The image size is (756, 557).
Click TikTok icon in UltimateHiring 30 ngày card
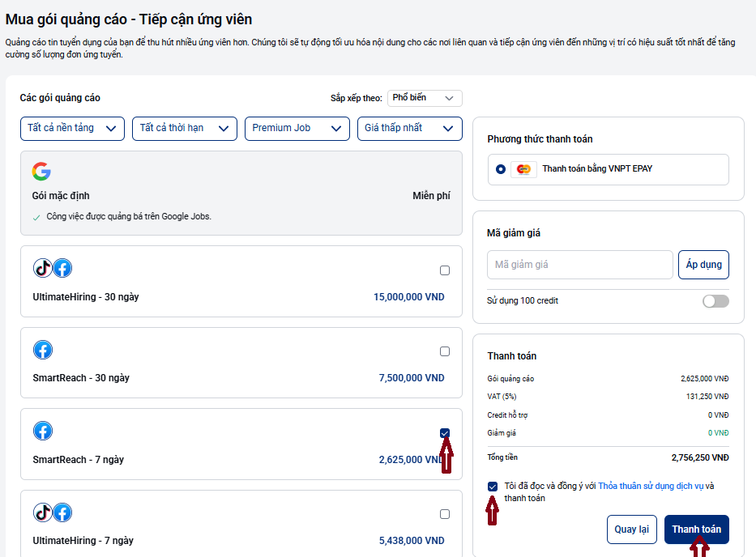[42, 268]
